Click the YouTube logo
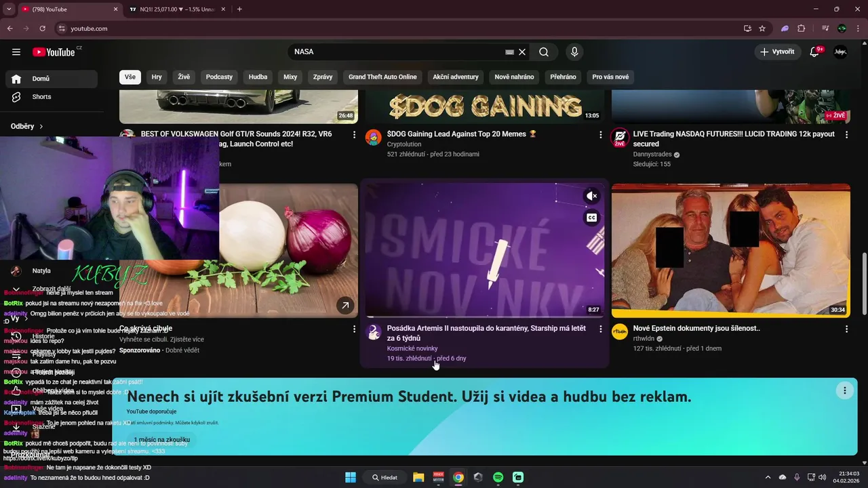Image resolution: width=868 pixels, height=488 pixels. [54, 52]
